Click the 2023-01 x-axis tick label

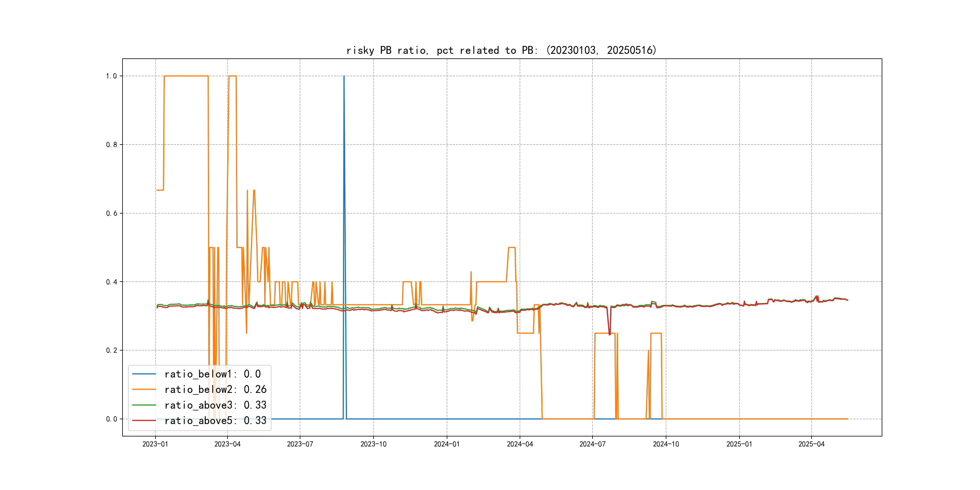[155, 444]
